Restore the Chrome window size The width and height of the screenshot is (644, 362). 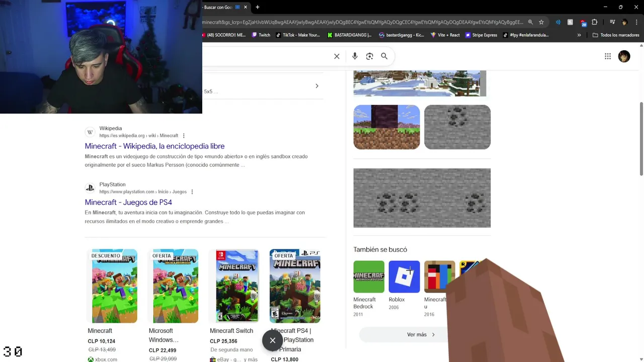click(620, 7)
